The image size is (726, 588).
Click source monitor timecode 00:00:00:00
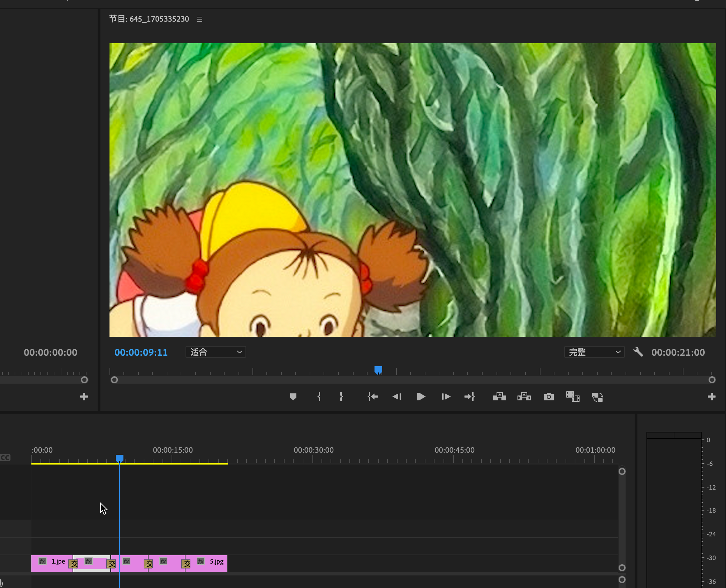click(50, 352)
